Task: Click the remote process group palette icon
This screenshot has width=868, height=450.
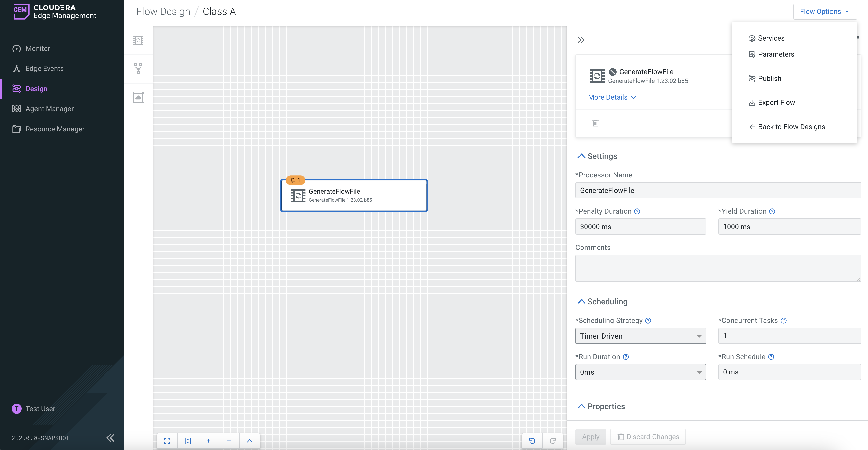Action: tap(138, 97)
